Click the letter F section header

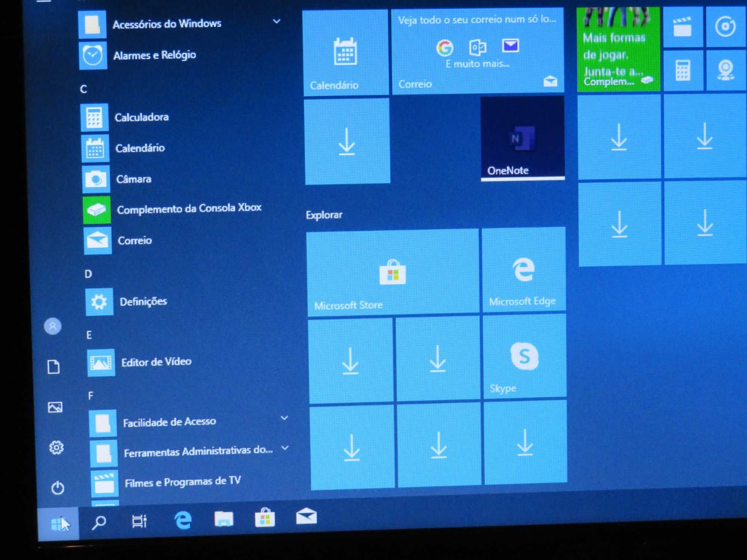(91, 396)
